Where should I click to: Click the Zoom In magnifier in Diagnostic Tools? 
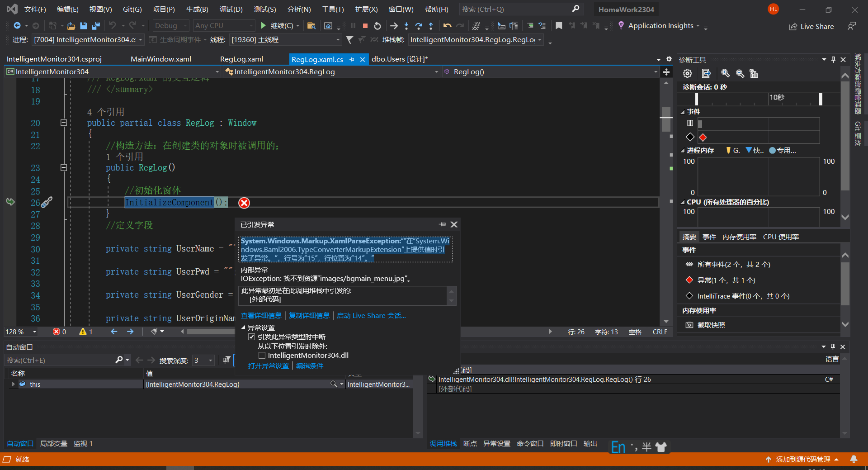(x=725, y=73)
